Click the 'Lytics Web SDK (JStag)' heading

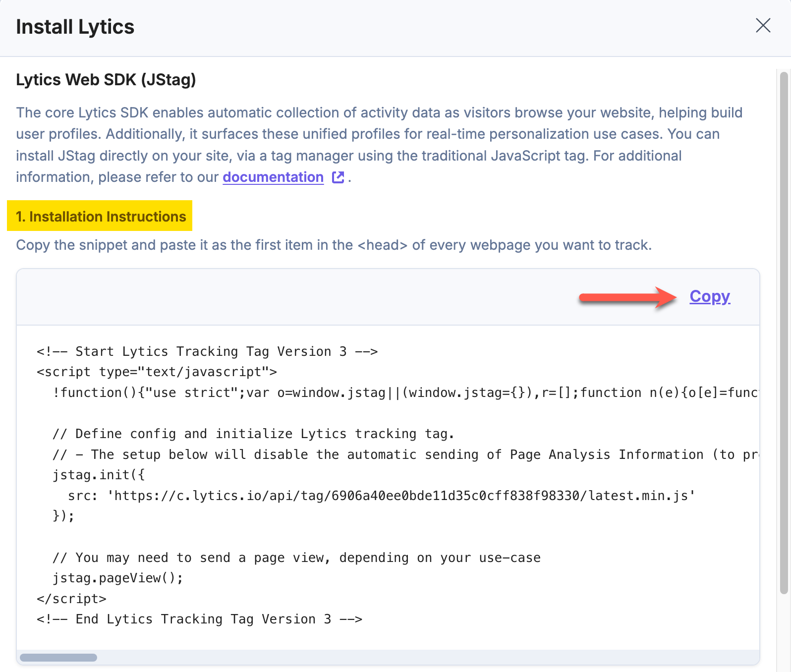click(106, 79)
